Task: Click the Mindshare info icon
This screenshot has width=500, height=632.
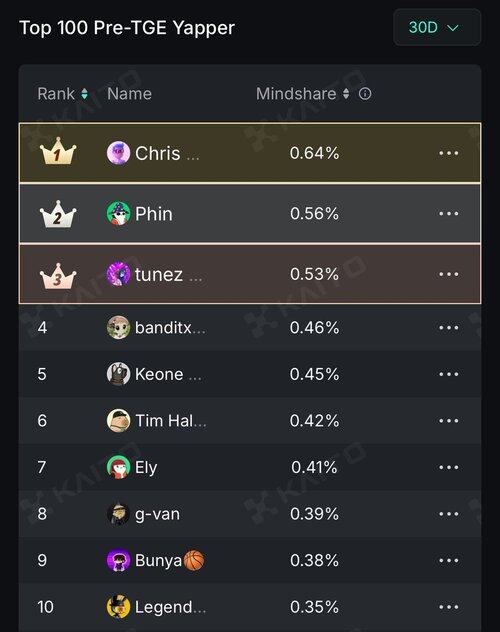Action: click(365, 94)
